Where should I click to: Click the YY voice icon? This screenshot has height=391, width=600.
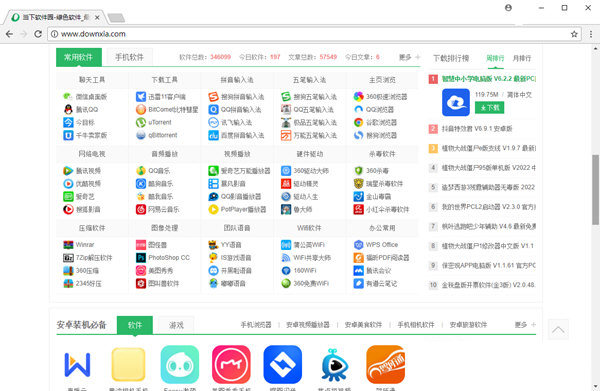[x=214, y=244]
